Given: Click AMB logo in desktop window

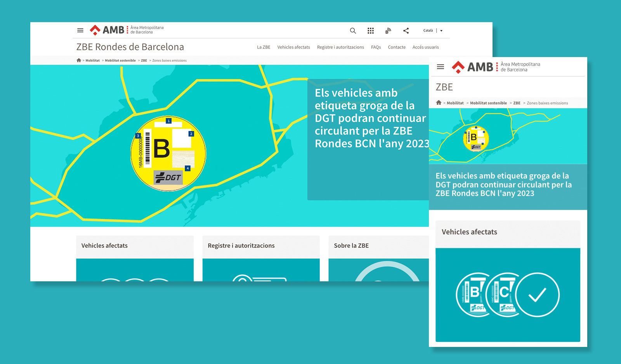Looking at the screenshot, I should tap(127, 30).
